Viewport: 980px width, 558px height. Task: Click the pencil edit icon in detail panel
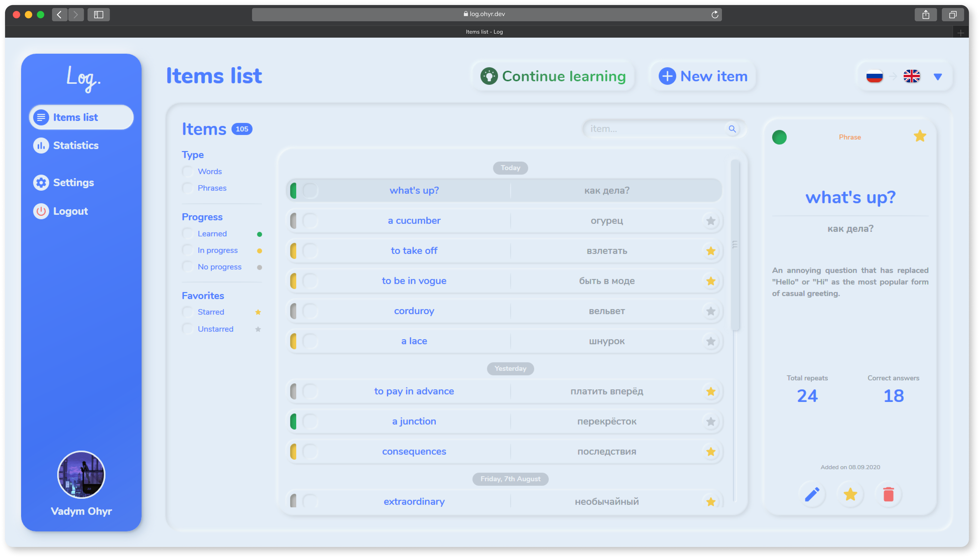tap(812, 494)
